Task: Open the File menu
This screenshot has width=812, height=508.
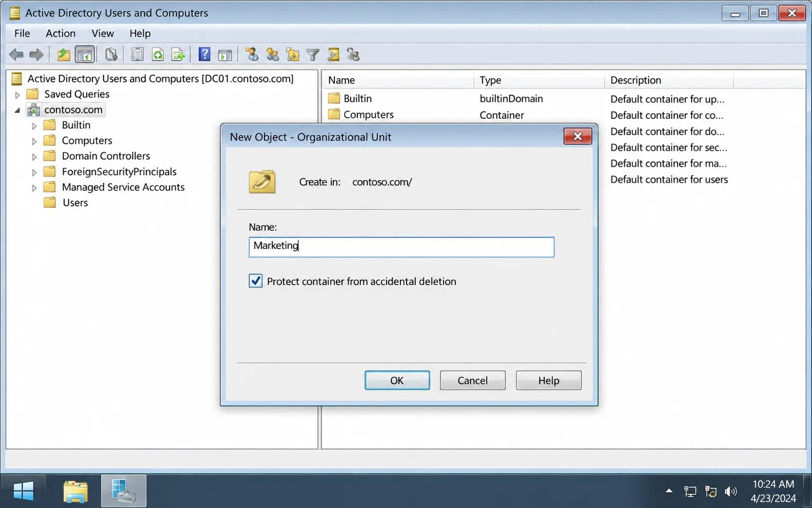Action: (x=22, y=33)
